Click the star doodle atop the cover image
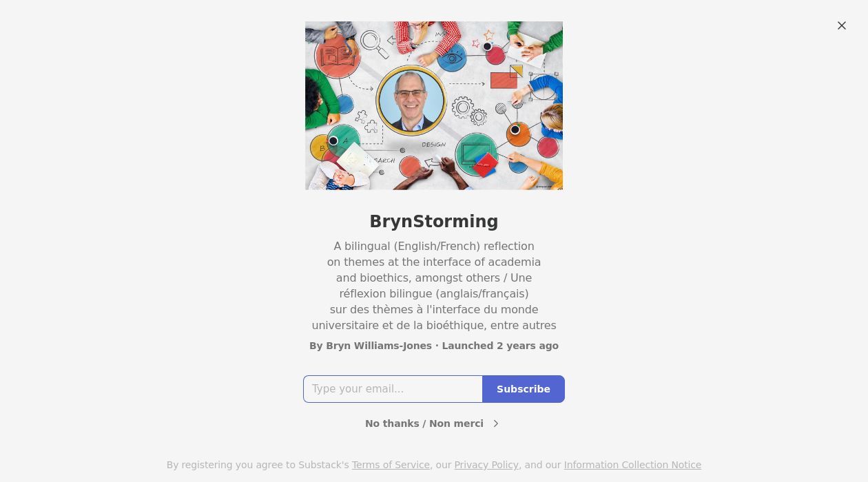The image size is (868, 482). (x=488, y=35)
